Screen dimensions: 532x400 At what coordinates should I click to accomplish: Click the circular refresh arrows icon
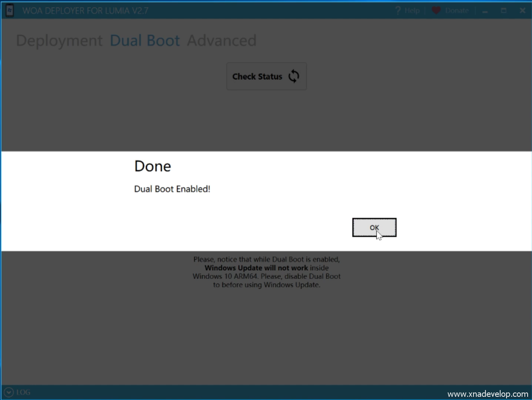click(294, 76)
